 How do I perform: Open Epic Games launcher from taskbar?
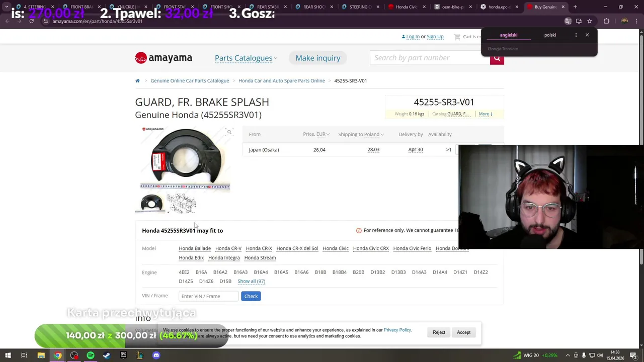tap(123, 355)
